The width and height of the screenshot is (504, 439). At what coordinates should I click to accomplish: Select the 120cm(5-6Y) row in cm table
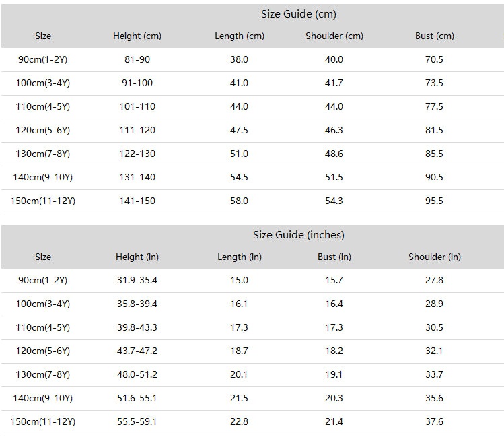[x=252, y=131]
